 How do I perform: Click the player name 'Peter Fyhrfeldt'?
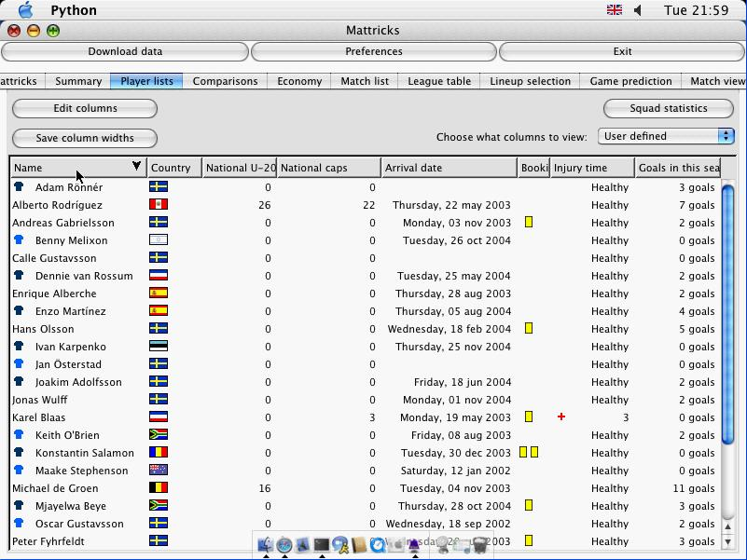[x=48, y=541]
